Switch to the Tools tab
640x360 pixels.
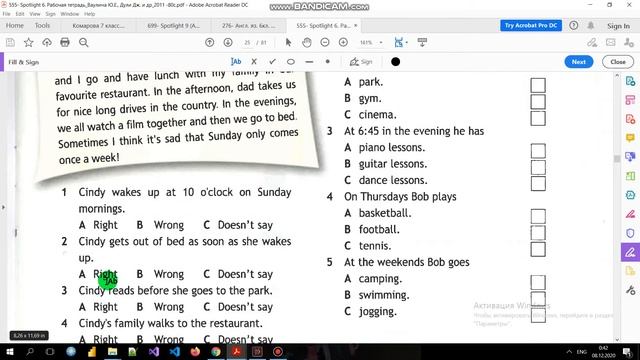[x=42, y=25]
